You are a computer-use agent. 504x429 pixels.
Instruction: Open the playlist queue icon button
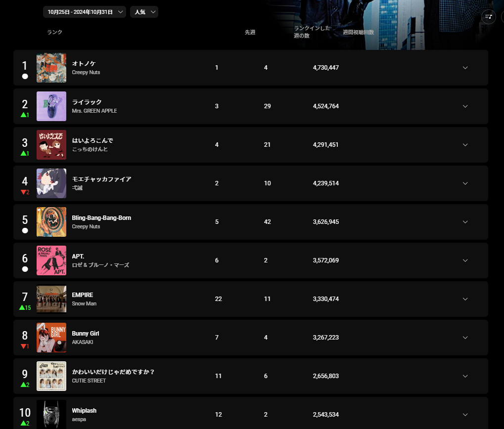click(488, 17)
